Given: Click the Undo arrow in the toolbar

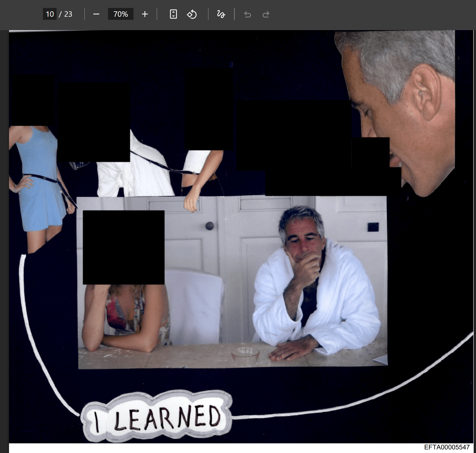Looking at the screenshot, I should [247, 14].
